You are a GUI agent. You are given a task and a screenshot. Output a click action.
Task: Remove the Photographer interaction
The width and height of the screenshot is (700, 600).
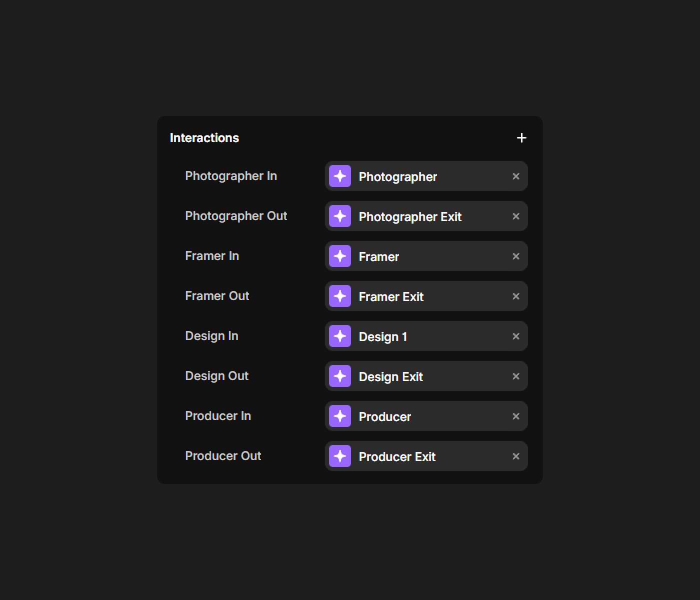pos(516,176)
